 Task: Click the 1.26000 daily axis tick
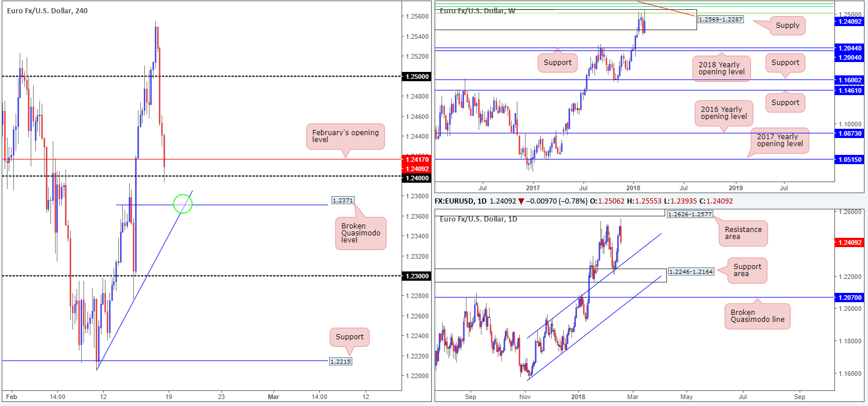(849, 212)
